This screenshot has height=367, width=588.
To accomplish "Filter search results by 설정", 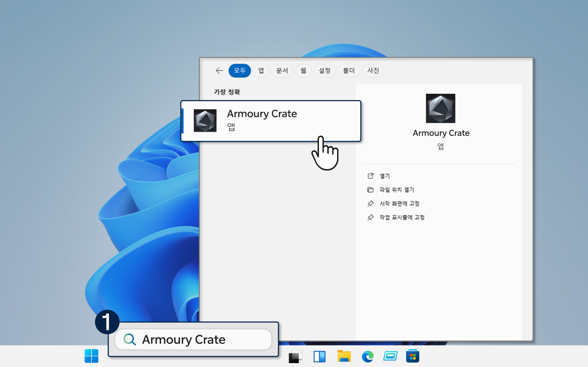I will (x=325, y=70).
